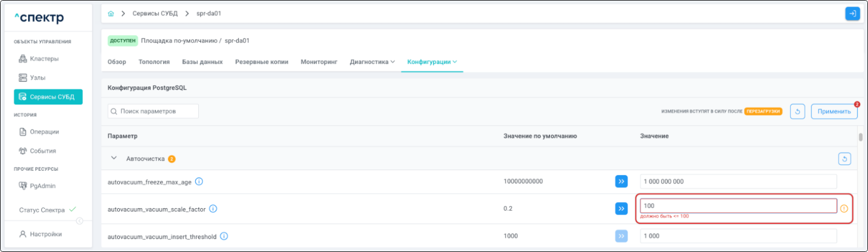Click info icon next to autovacuum_vacuum_scale_factor
This screenshot has width=868, height=252.
coord(213,209)
